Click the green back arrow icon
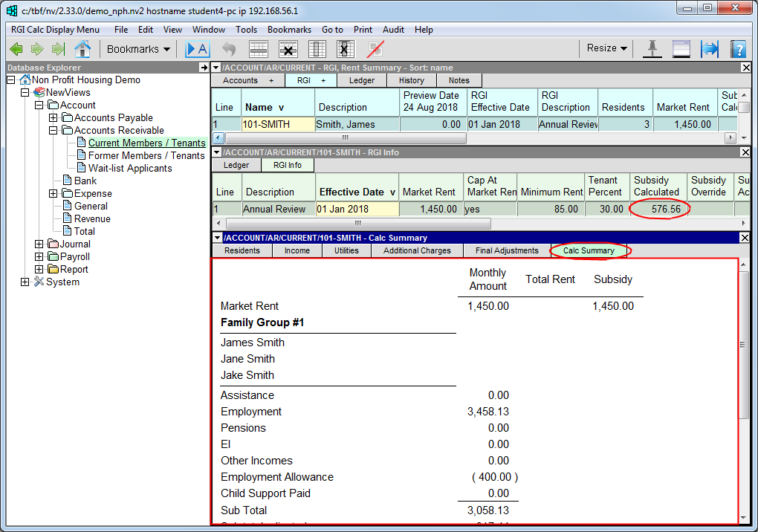This screenshot has width=758, height=532. [x=16, y=49]
